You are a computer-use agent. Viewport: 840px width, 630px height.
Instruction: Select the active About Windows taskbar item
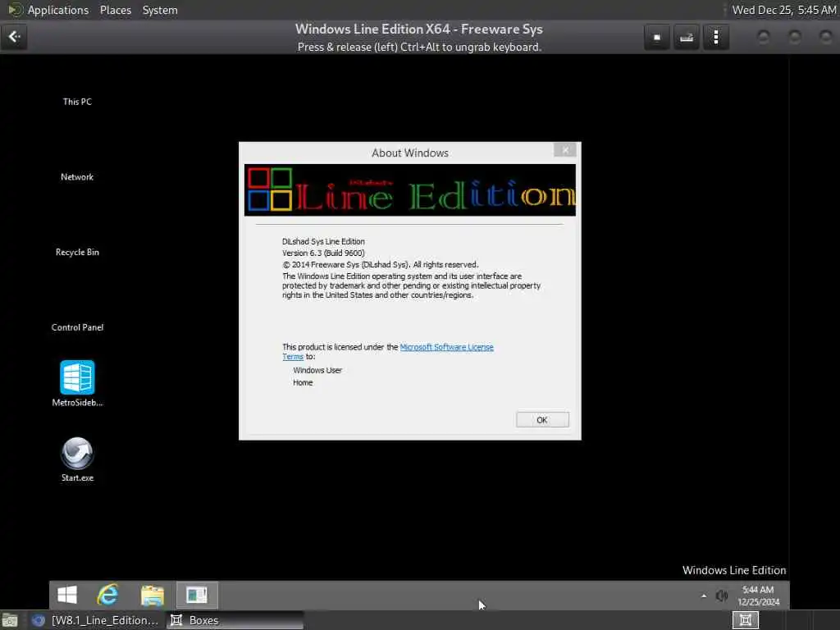(x=197, y=595)
